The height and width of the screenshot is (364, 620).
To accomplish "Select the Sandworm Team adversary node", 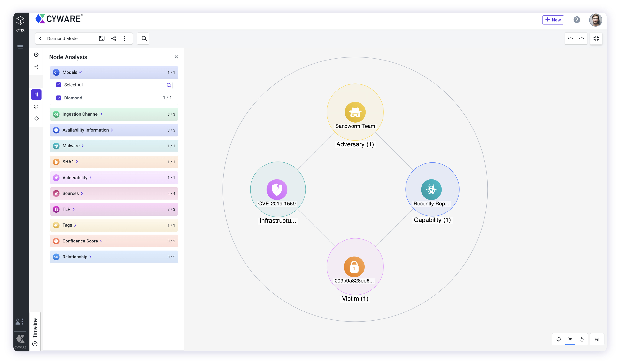I will click(x=355, y=112).
